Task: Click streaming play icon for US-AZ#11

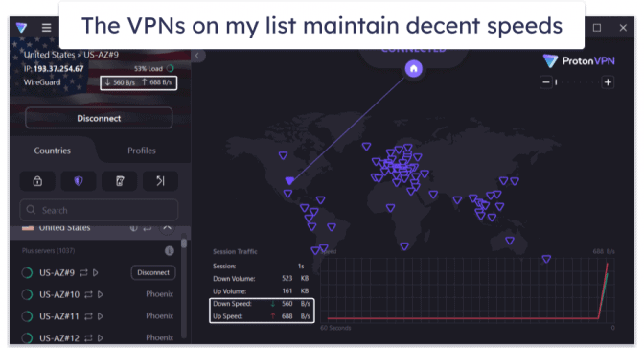Action: 101,316
